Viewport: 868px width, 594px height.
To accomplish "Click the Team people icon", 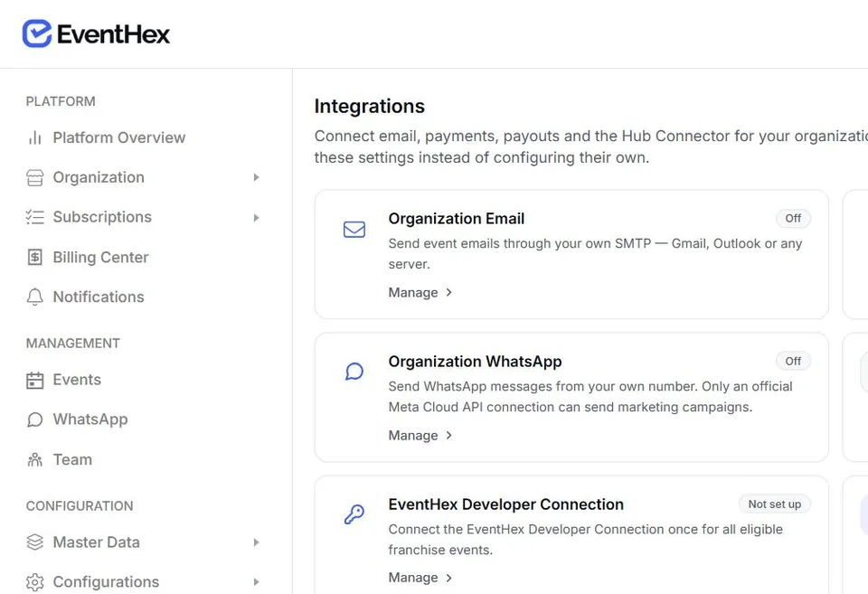I will (x=35, y=459).
